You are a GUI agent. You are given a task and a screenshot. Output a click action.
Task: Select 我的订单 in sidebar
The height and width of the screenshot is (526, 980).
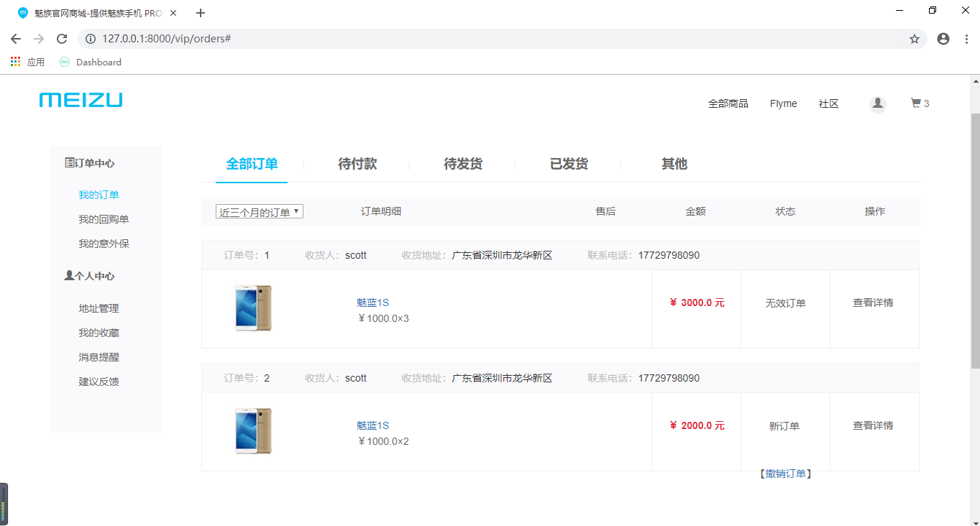point(99,195)
